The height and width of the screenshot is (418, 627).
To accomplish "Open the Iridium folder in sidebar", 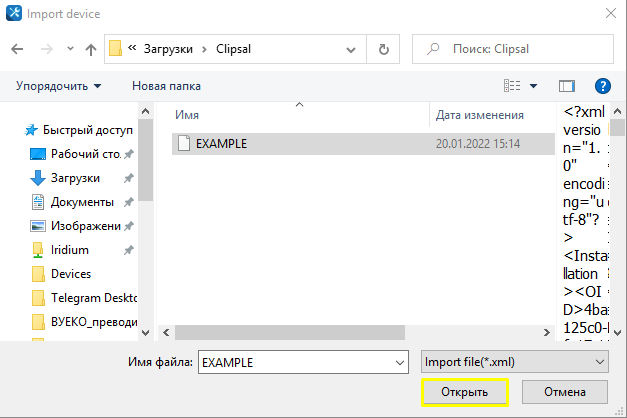I will point(69,249).
